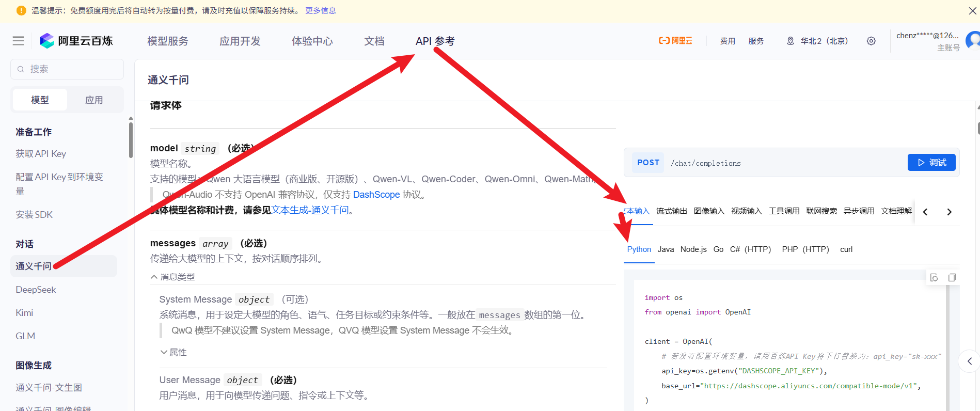This screenshot has height=411, width=980.
Task: Select the API 参考 menu item
Action: pyautogui.click(x=435, y=41)
